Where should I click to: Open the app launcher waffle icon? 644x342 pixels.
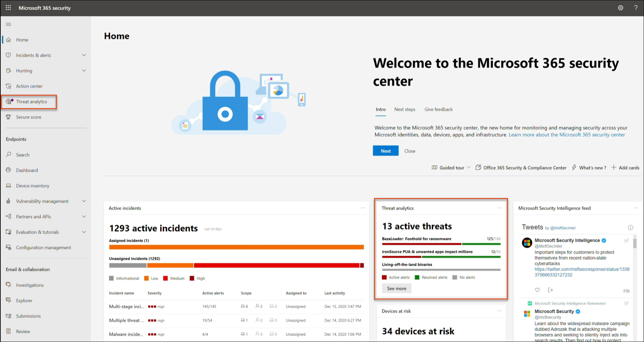coord(8,8)
